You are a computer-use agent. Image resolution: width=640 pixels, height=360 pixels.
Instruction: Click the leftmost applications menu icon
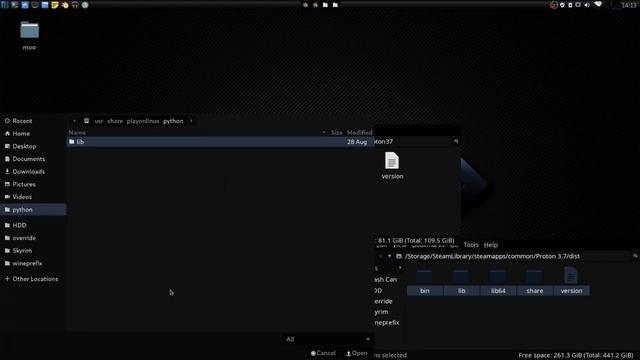pyautogui.click(x=5, y=5)
